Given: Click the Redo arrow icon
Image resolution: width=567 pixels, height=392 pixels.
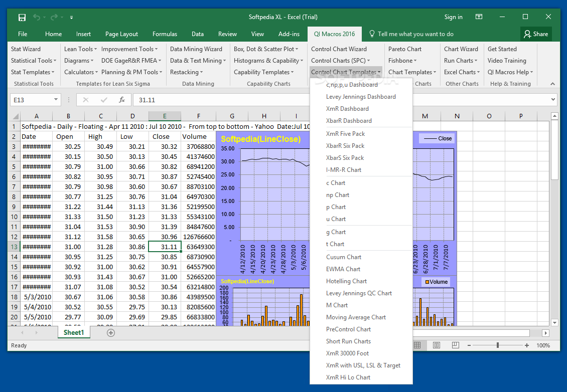Looking at the screenshot, I should pos(54,17).
